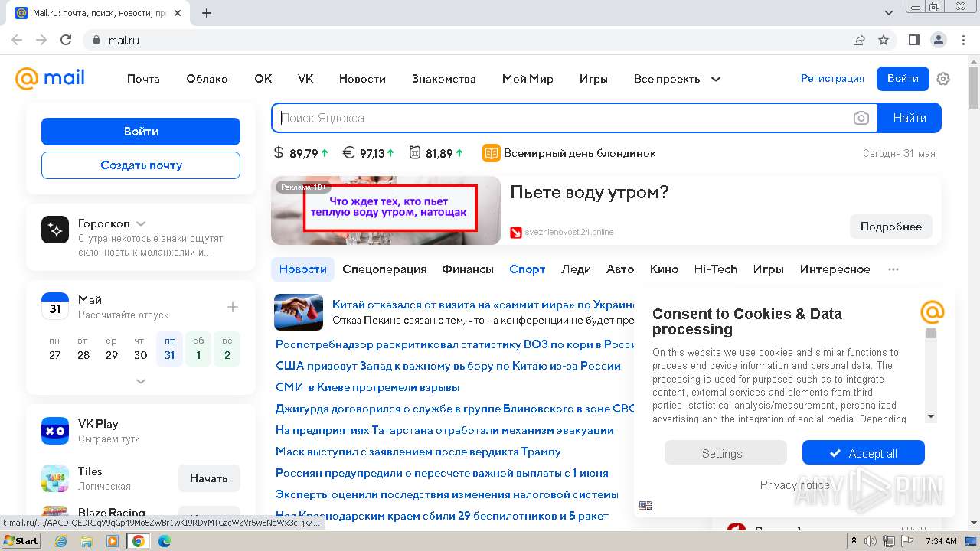Share this page icon in address bar
The image size is (980, 551).
click(x=859, y=40)
